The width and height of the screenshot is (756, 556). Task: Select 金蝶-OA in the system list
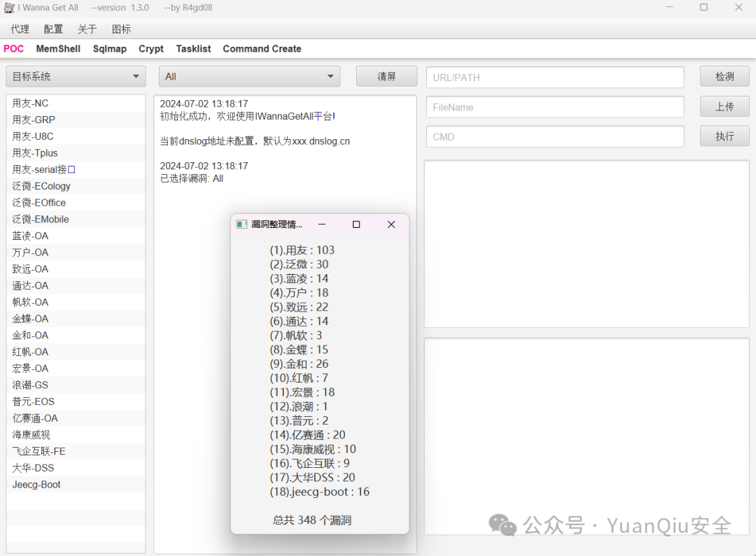(x=76, y=318)
